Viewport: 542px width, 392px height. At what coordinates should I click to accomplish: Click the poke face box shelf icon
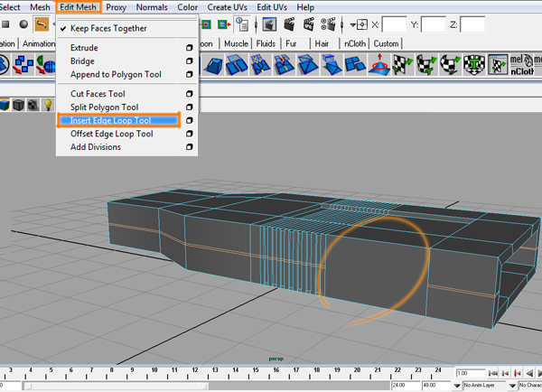click(x=332, y=64)
